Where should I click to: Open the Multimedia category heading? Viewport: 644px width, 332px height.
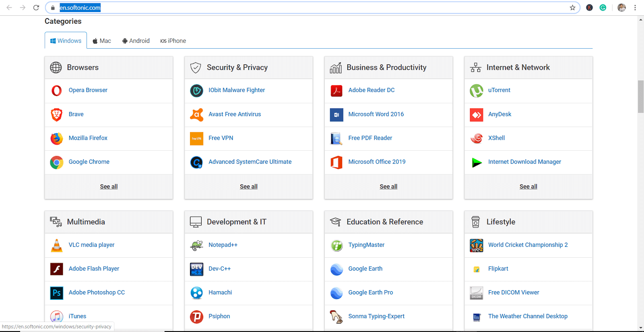(86, 222)
